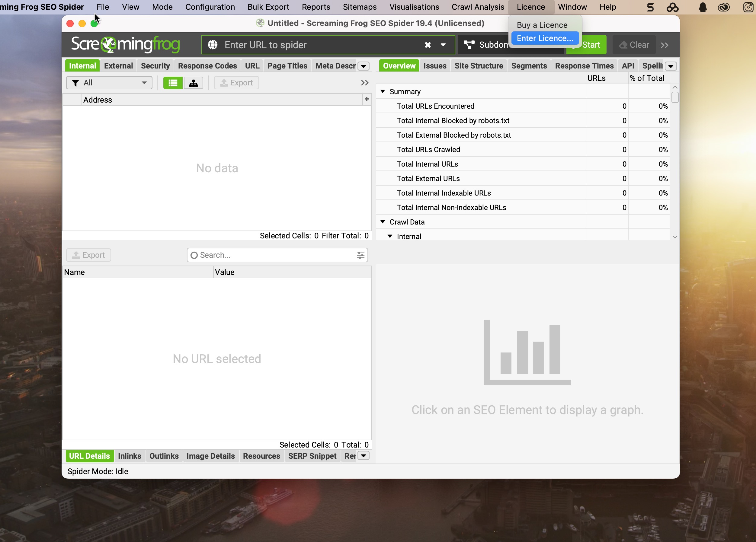Expand toolbar overflow chevrons next to Clear
The height and width of the screenshot is (542, 756).
tap(665, 45)
